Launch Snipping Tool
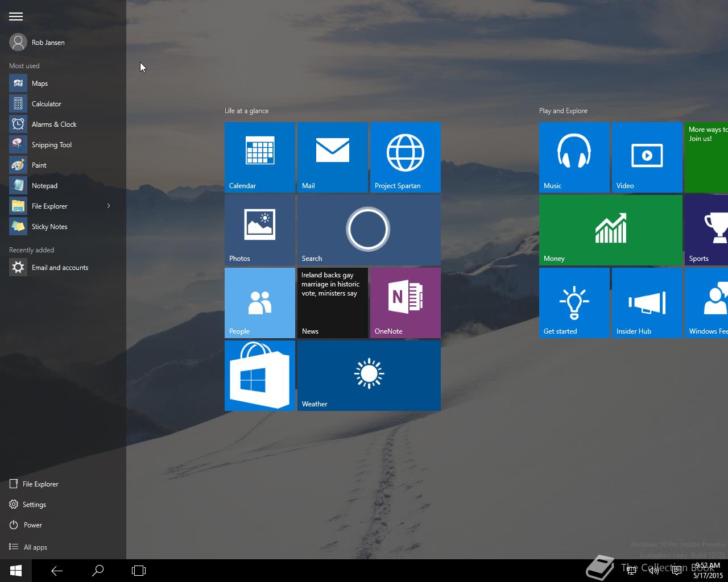 click(63, 145)
